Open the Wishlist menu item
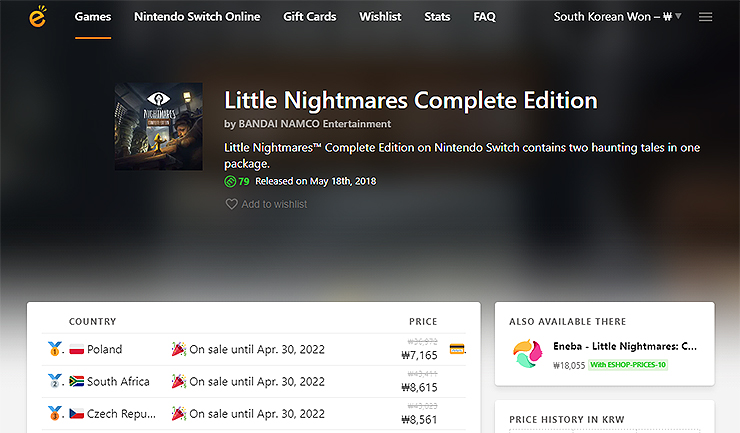Image resolution: width=740 pixels, height=433 pixels. pyautogui.click(x=380, y=17)
